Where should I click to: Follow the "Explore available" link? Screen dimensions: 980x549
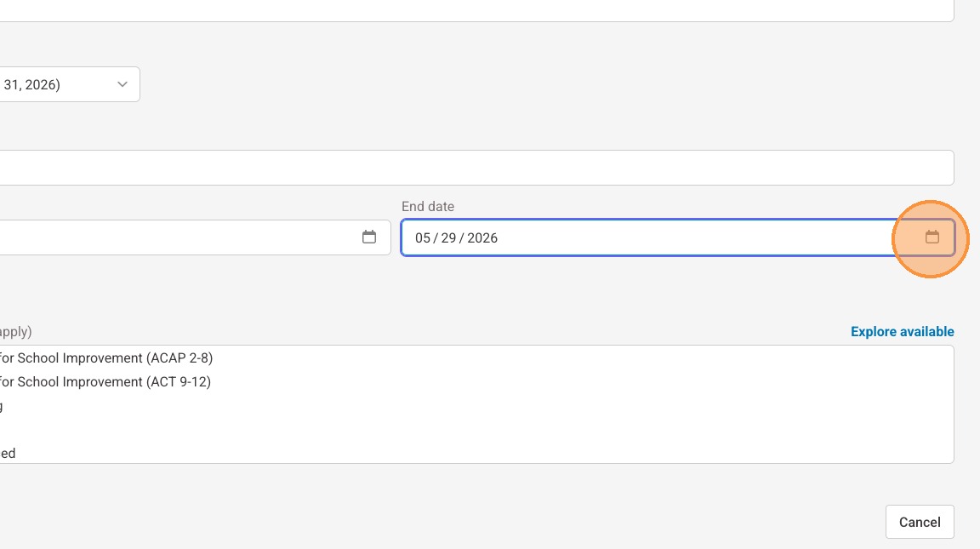coord(902,332)
